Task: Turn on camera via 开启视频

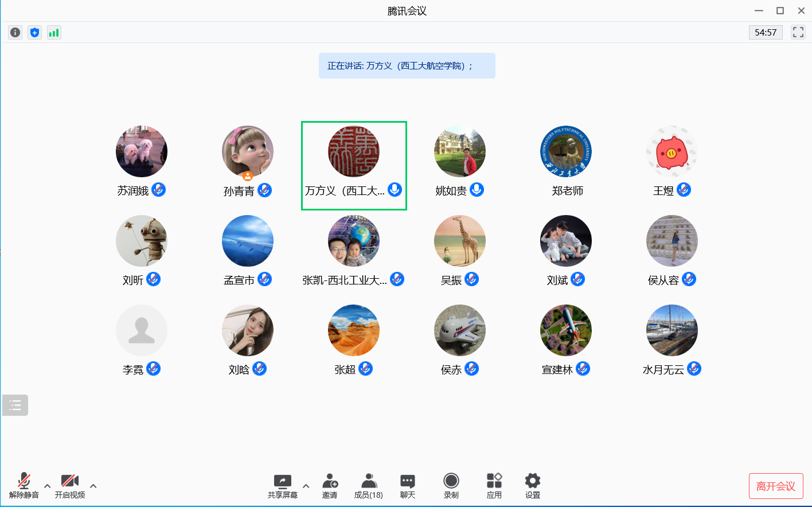Action: [x=70, y=485]
